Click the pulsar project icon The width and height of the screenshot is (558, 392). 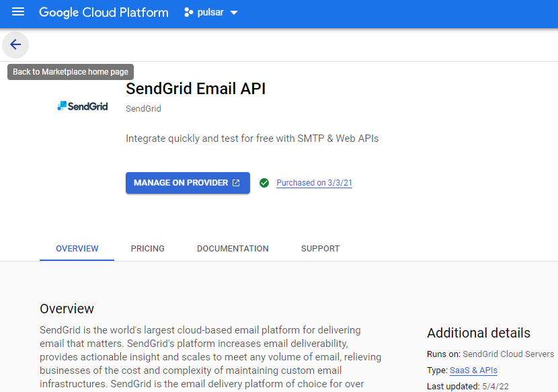point(189,13)
